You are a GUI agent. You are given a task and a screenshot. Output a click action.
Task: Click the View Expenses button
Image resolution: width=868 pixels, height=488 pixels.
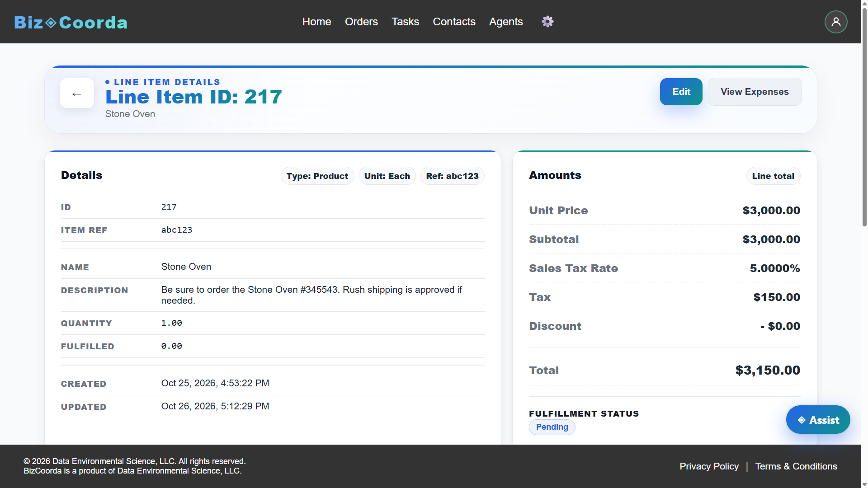point(755,92)
